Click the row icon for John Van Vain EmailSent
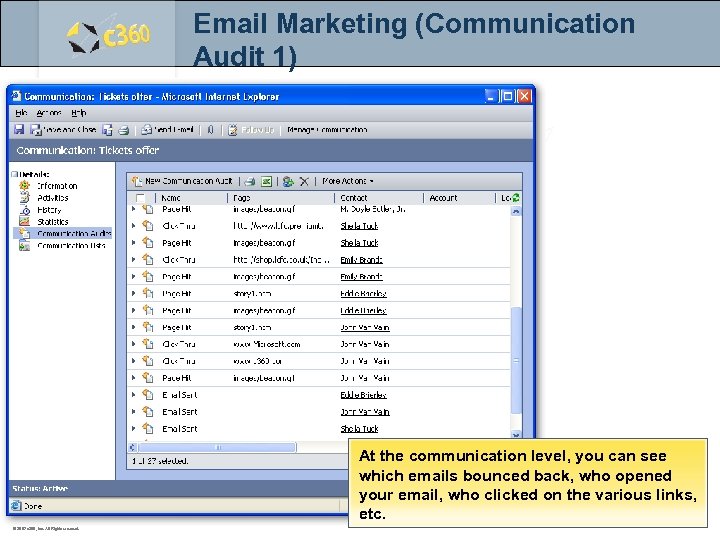720x540 pixels. click(147, 411)
